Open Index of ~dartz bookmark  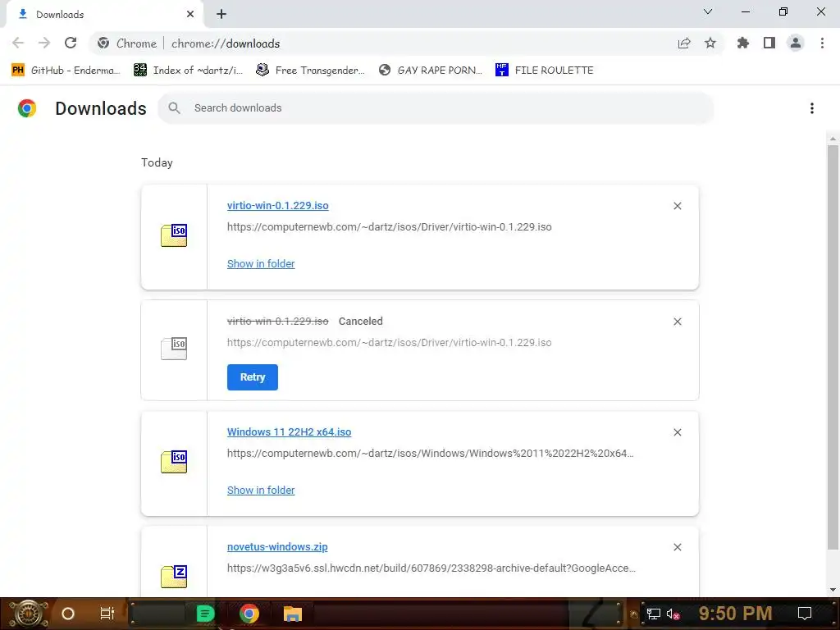pyautogui.click(x=188, y=71)
